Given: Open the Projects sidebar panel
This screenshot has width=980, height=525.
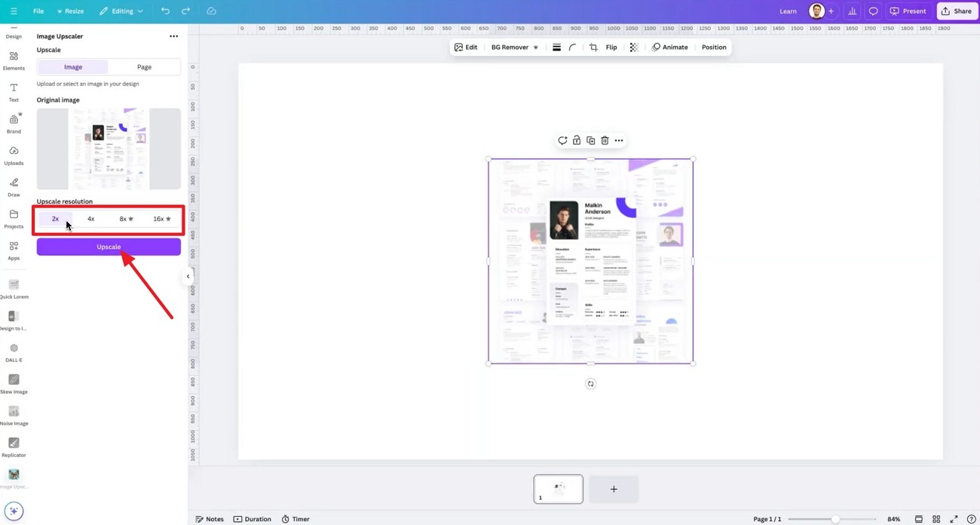Looking at the screenshot, I should 14,219.
